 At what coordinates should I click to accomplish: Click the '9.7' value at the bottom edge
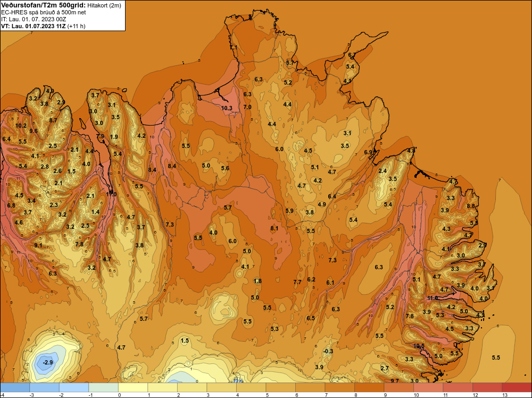tap(395, 381)
